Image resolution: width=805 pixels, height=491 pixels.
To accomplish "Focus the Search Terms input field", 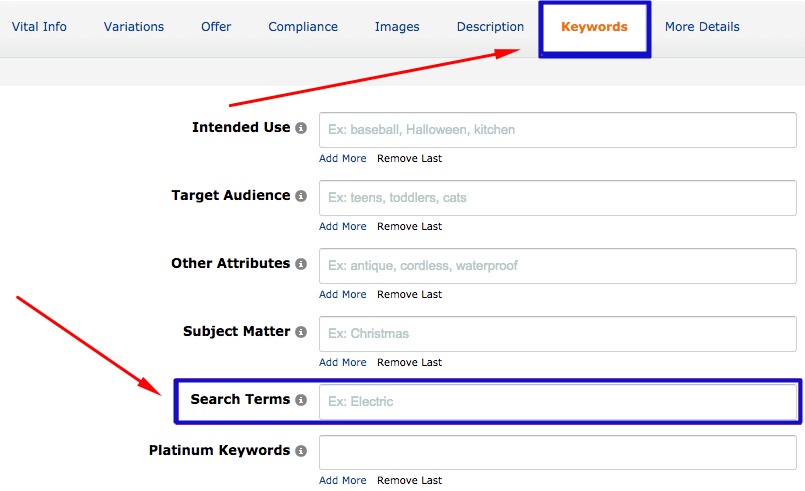I will click(x=557, y=401).
